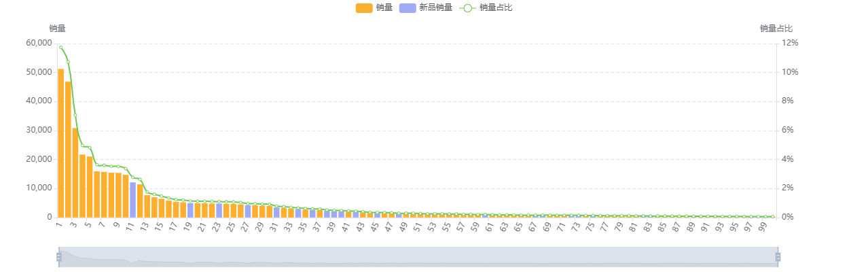The height and width of the screenshot is (272, 868).
Task: Click the 10,000 y-axis label
Action: point(39,188)
